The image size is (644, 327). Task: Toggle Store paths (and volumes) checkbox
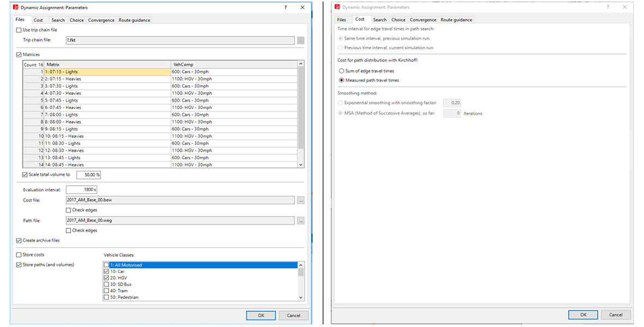coord(19,265)
